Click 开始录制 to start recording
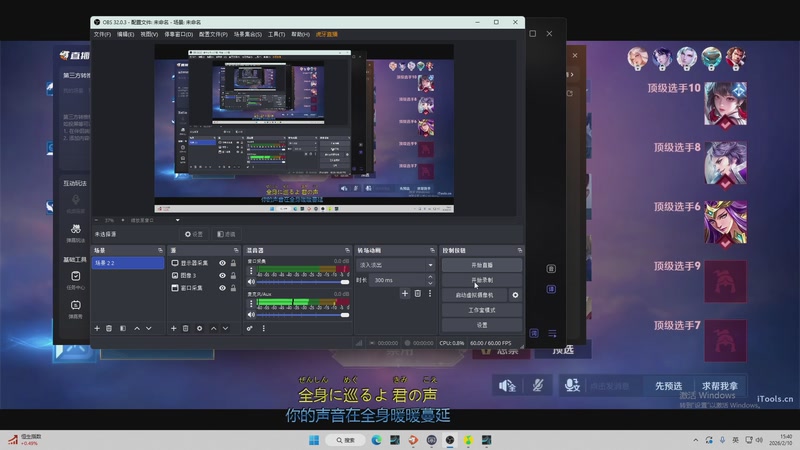Screen dimensions: 800x450 [x=482, y=280]
